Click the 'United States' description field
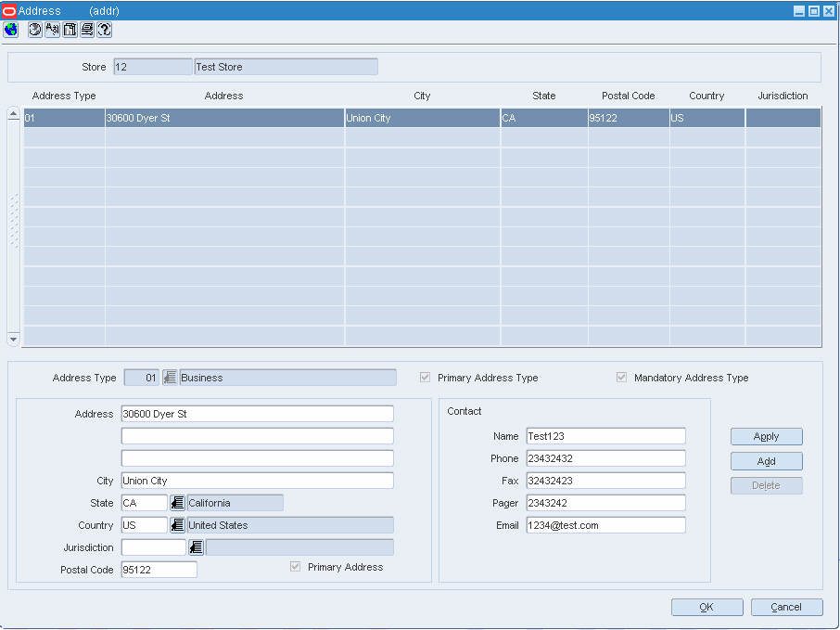 pyautogui.click(x=290, y=525)
